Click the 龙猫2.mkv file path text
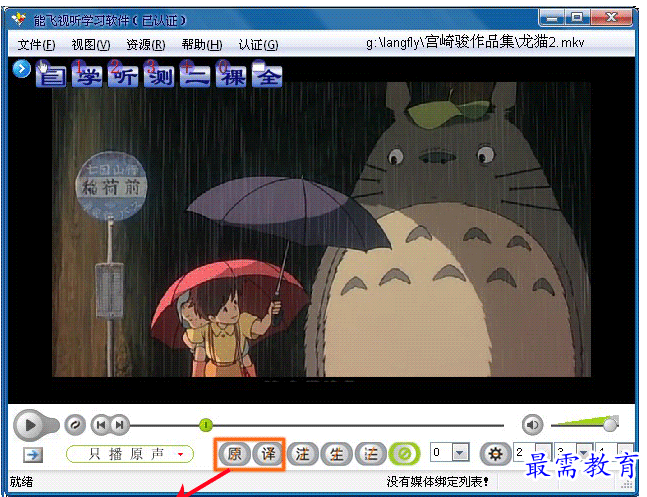The image size is (647, 497). click(x=475, y=42)
